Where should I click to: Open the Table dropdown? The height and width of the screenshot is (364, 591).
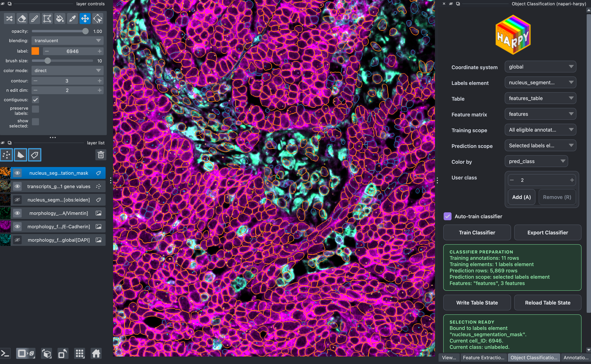point(540,98)
